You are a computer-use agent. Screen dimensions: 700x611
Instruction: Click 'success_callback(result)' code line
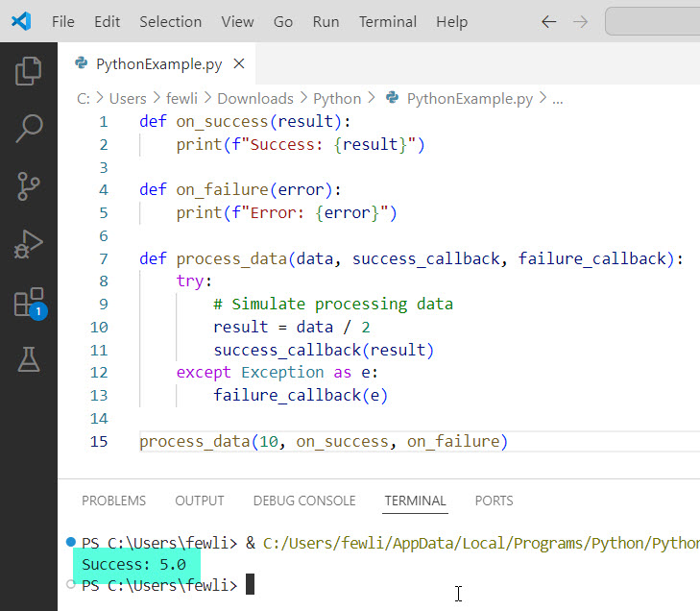pos(324,350)
